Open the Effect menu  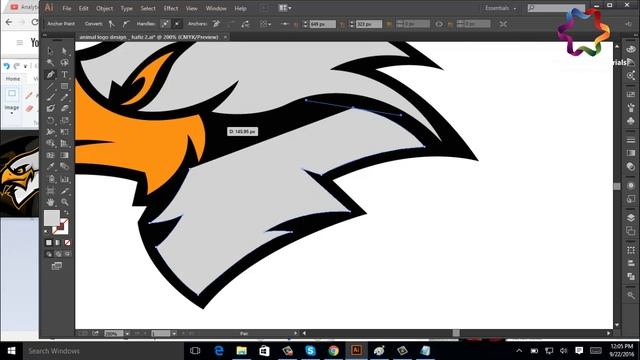tap(171, 8)
